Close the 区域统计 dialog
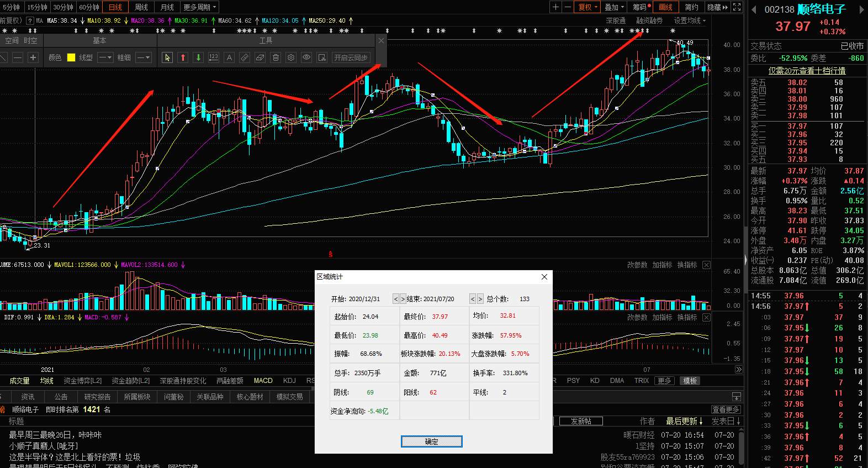This screenshot has width=868, height=468. tap(544, 277)
